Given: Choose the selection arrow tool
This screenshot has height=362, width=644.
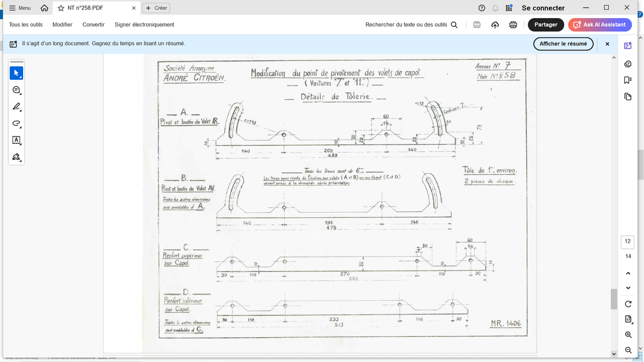Looking at the screenshot, I should point(16,73).
